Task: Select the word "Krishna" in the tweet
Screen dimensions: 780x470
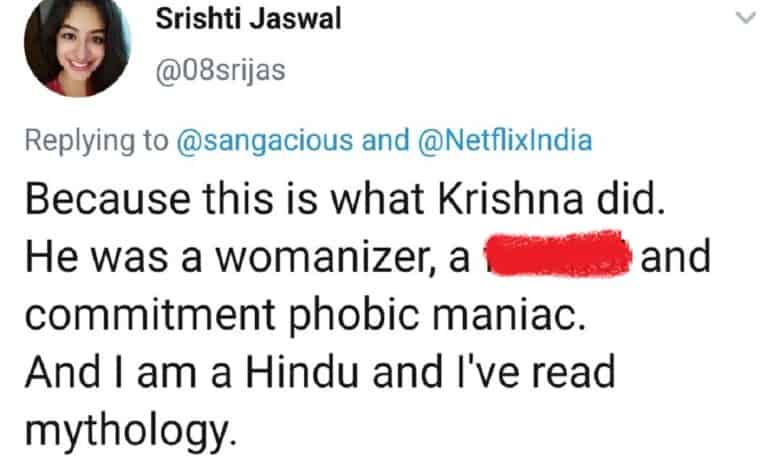Action: click(510, 199)
